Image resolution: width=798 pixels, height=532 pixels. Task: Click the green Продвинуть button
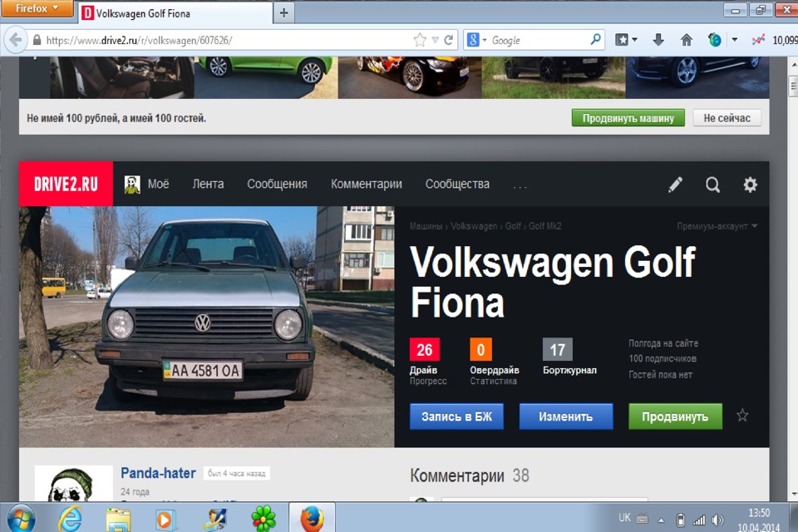(x=675, y=416)
